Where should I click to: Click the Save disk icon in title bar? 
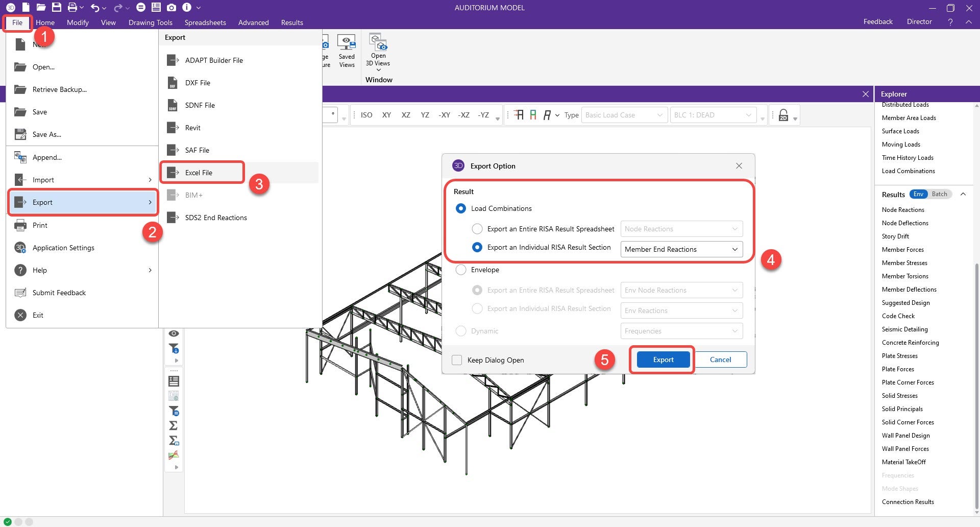(x=57, y=8)
